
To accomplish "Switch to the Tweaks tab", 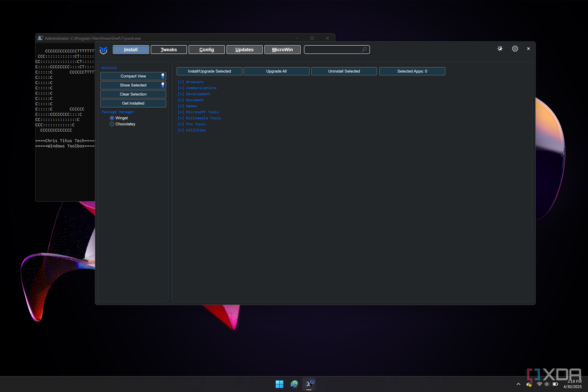I will click(x=169, y=50).
